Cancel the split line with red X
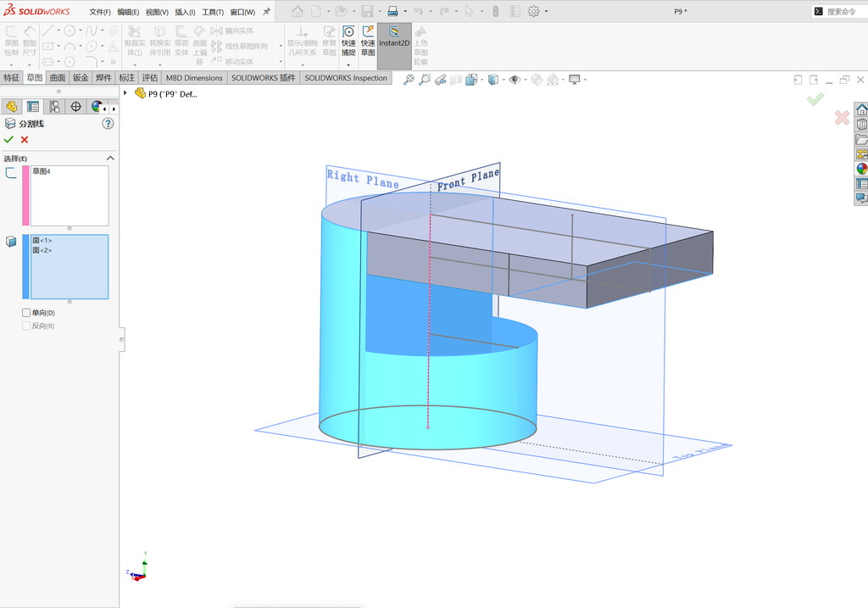The height and width of the screenshot is (608, 868). click(25, 140)
